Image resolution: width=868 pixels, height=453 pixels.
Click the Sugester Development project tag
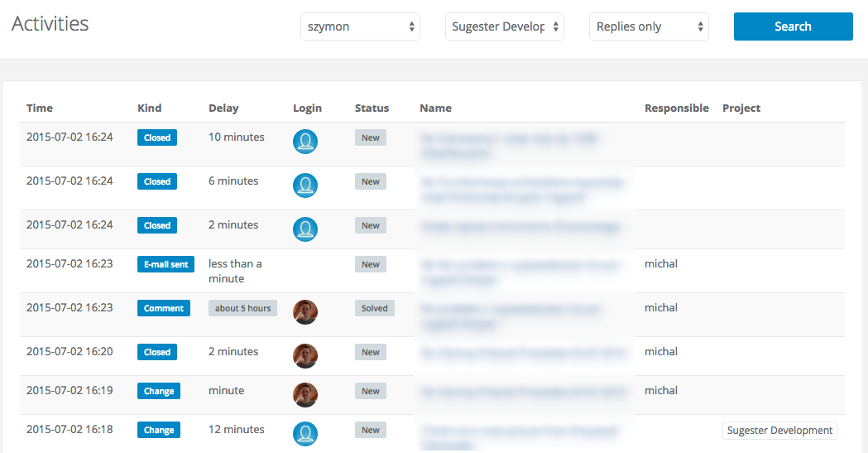779,431
